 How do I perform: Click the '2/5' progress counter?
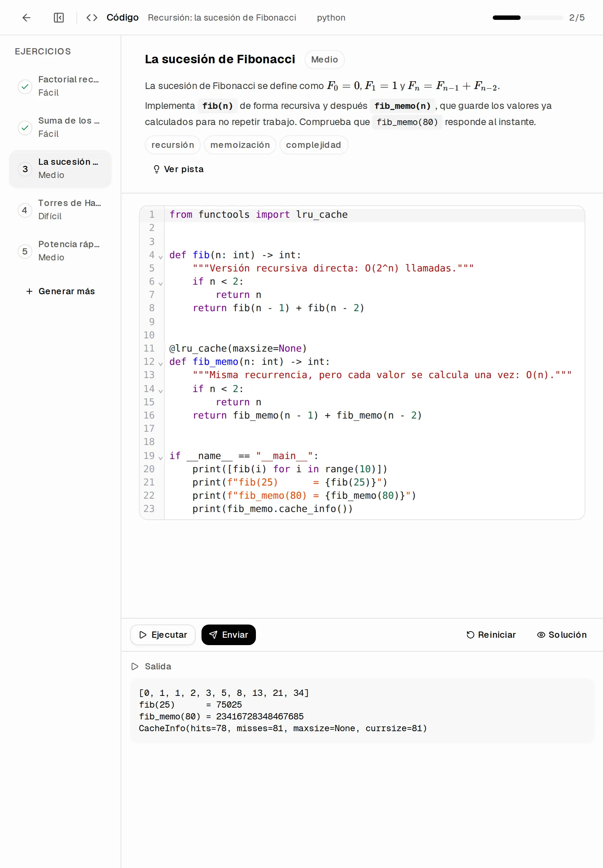pos(577,17)
